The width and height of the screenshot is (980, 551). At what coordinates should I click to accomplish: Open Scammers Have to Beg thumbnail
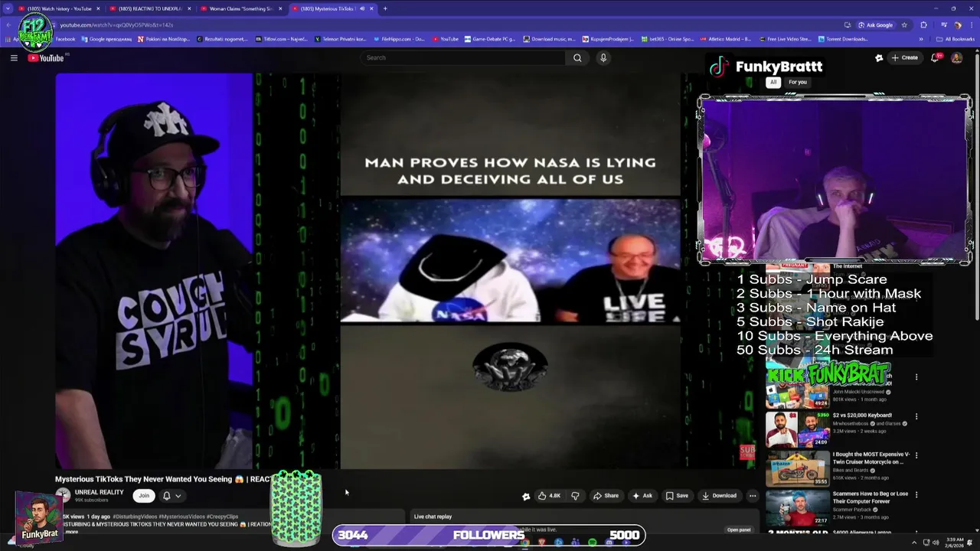tap(797, 507)
